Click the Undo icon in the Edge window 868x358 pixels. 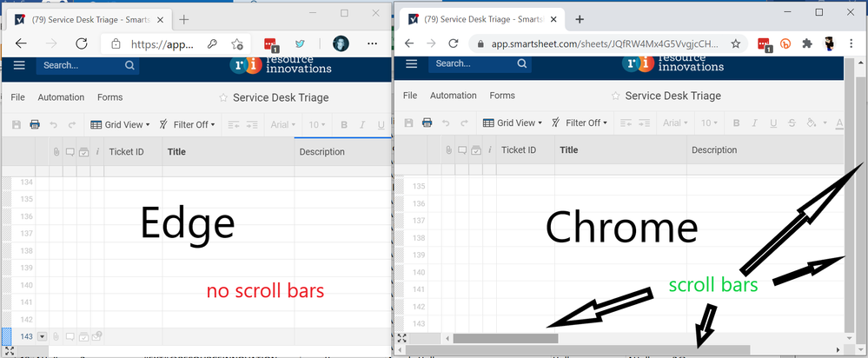[x=53, y=125]
